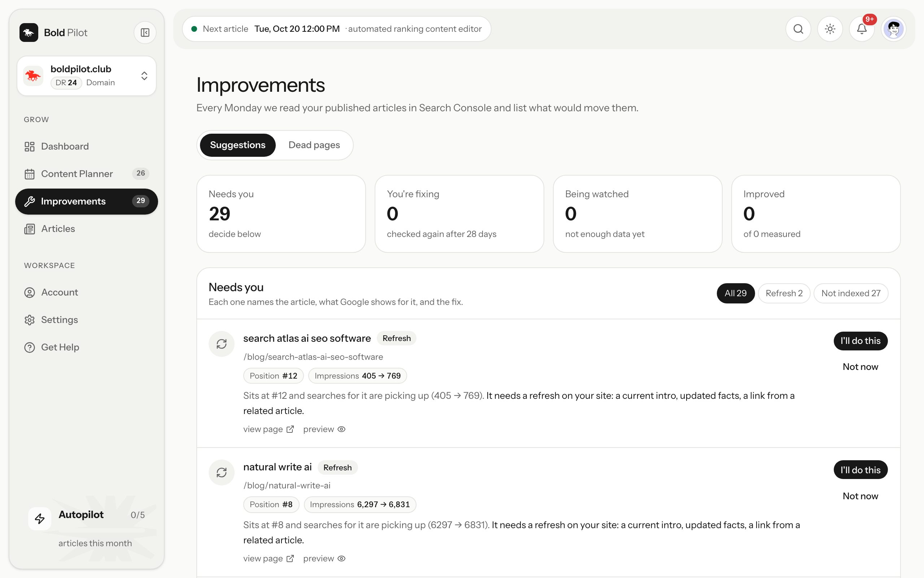
Task: Open search with the magnifier icon
Action: tap(798, 29)
